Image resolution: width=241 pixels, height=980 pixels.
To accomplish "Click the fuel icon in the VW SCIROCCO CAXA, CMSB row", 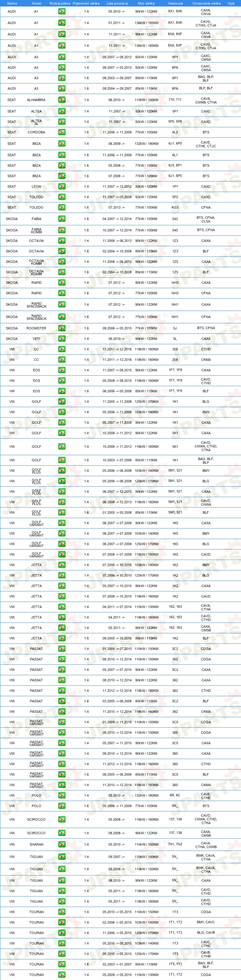I will [x=62, y=833].
